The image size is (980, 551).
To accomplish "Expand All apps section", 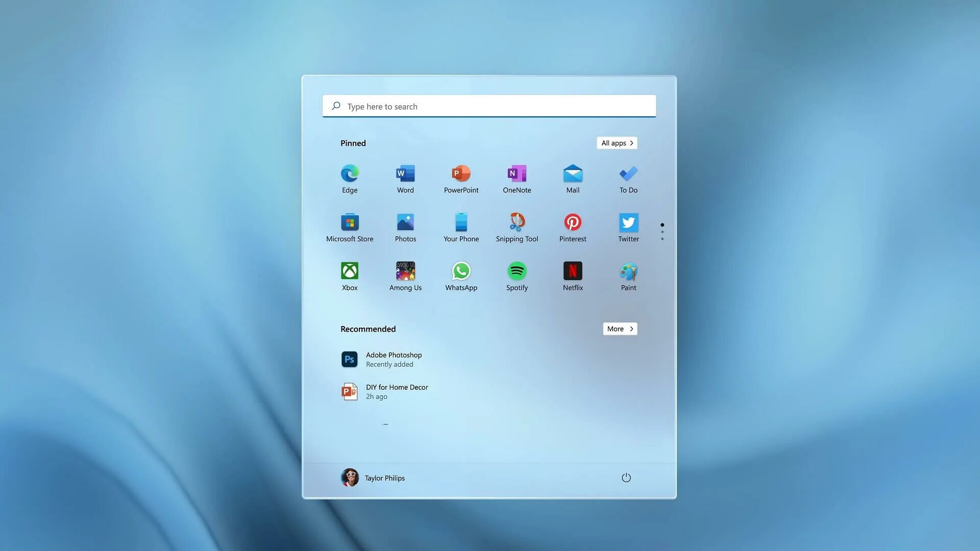I will pyautogui.click(x=616, y=142).
